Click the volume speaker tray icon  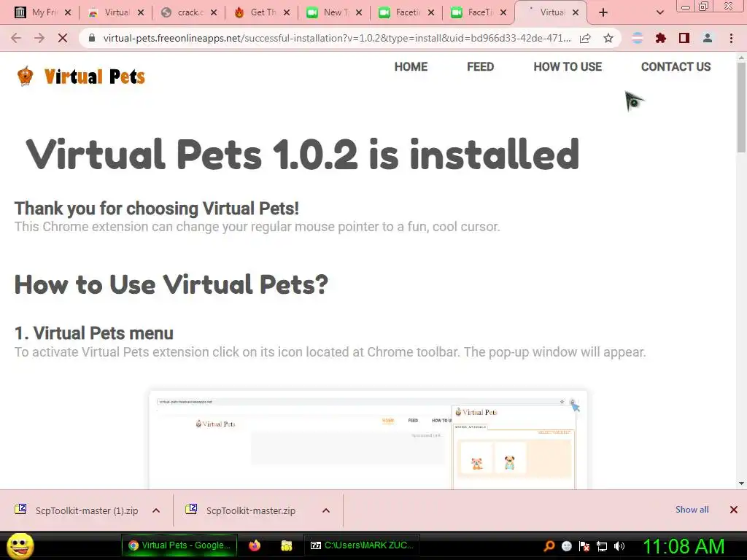point(619,546)
